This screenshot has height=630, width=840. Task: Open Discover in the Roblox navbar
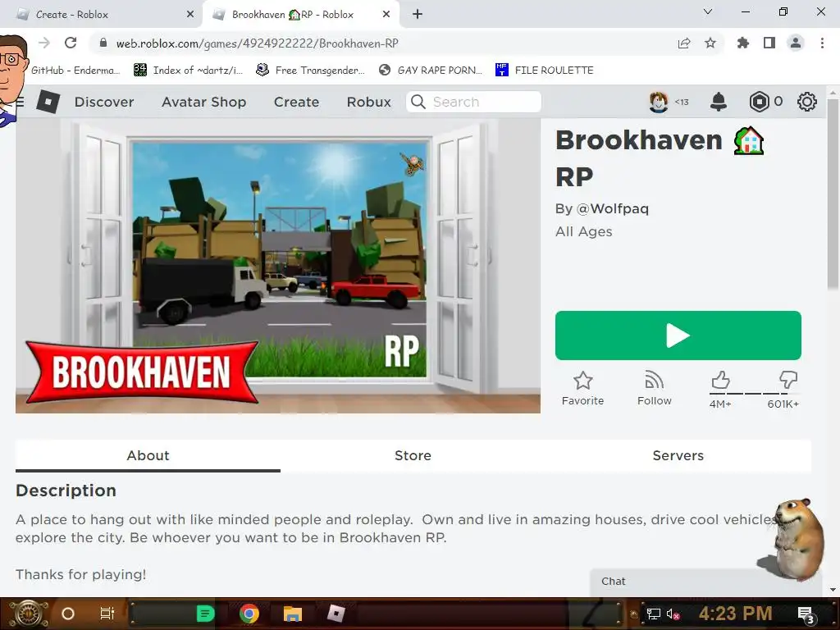pyautogui.click(x=104, y=102)
